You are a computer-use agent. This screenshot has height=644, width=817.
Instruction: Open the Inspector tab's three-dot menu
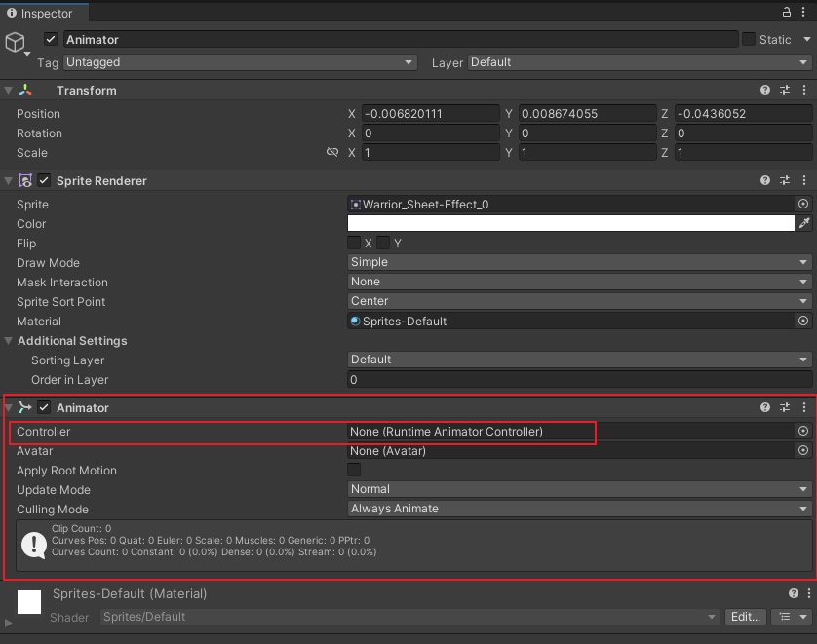tap(804, 12)
